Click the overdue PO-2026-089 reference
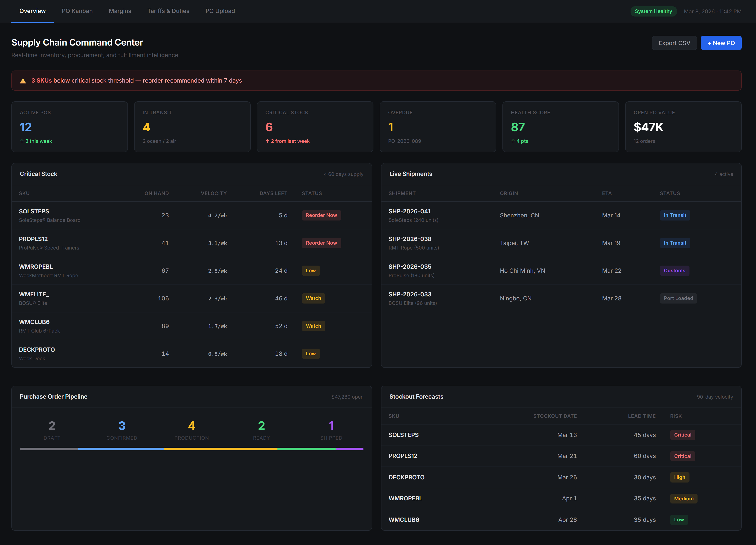This screenshot has width=756, height=545. [x=404, y=141]
